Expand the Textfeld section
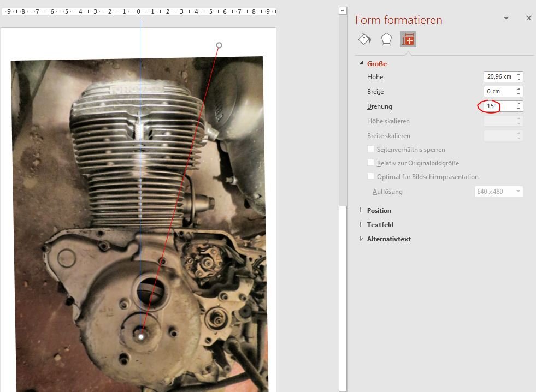Image resolution: width=536 pixels, height=392 pixels. click(x=361, y=224)
